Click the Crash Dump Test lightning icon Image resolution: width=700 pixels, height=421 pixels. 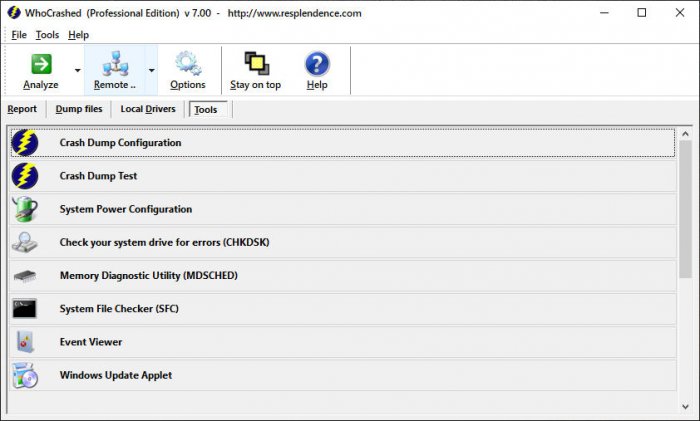coord(25,176)
